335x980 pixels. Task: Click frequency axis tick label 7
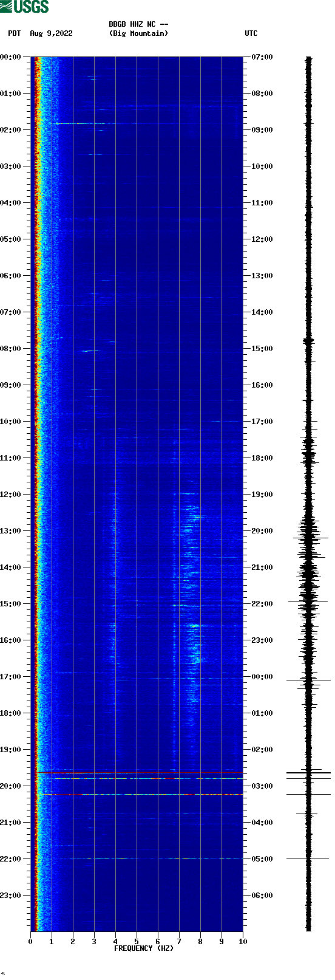[x=179, y=942]
